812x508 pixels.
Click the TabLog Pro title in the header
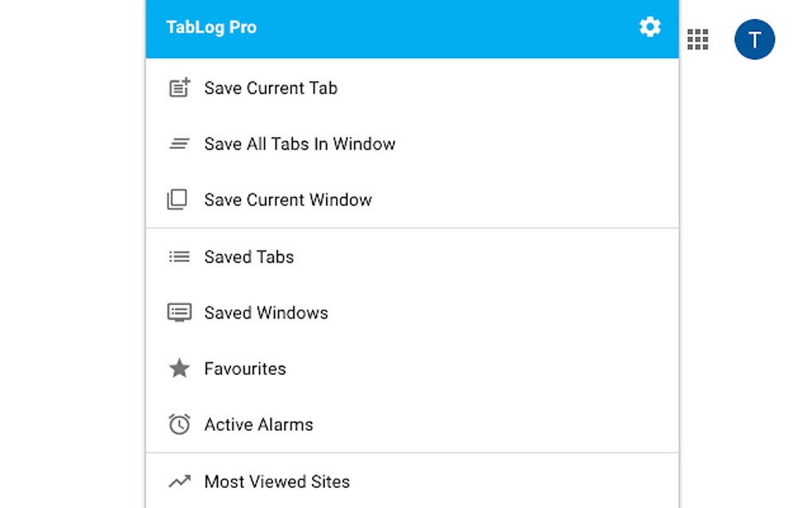211,26
